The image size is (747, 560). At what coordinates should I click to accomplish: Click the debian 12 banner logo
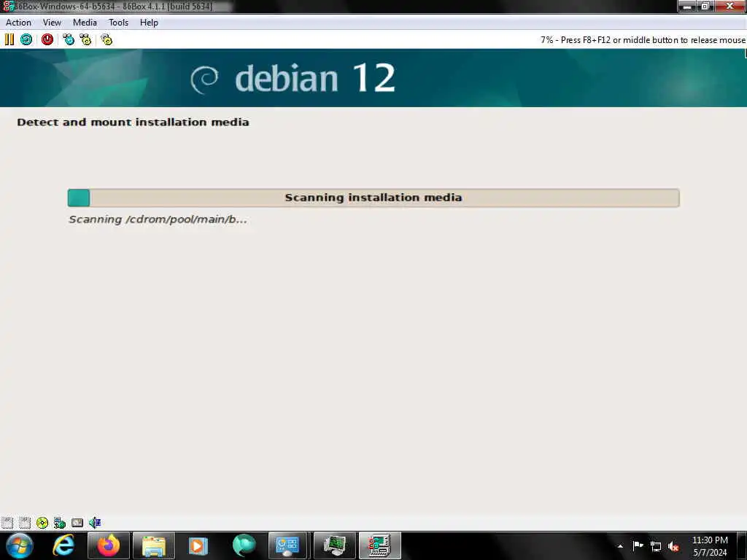coord(293,78)
